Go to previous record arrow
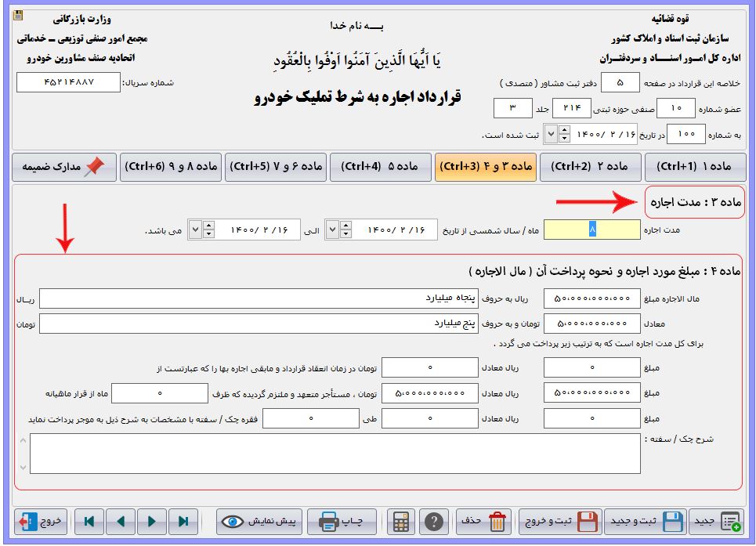This screenshot has width=756, height=546. 121,522
